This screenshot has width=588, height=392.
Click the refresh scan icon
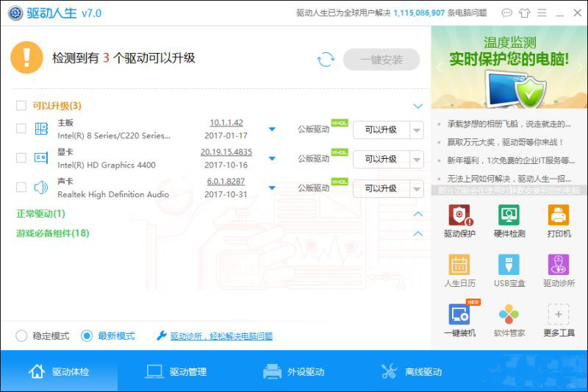tap(326, 60)
